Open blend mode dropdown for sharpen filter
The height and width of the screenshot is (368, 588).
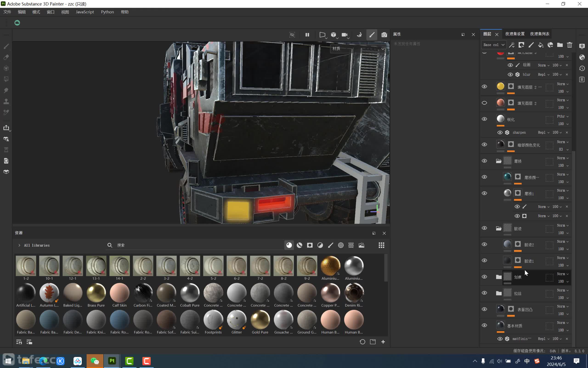[543, 132]
